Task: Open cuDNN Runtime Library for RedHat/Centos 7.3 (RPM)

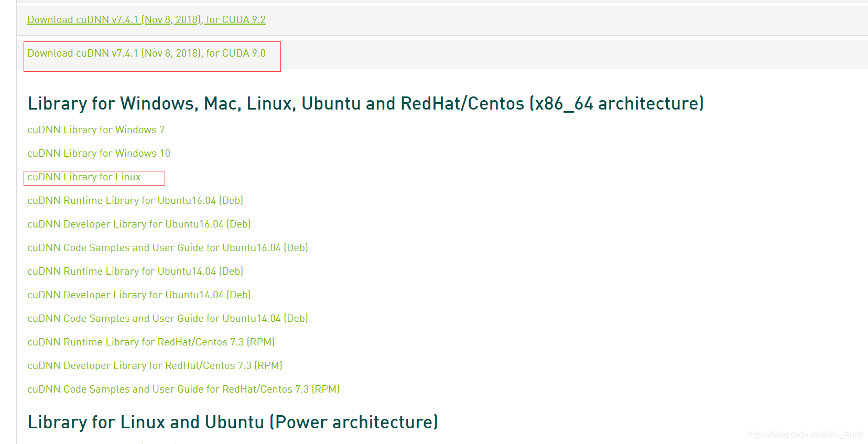Action: point(151,342)
